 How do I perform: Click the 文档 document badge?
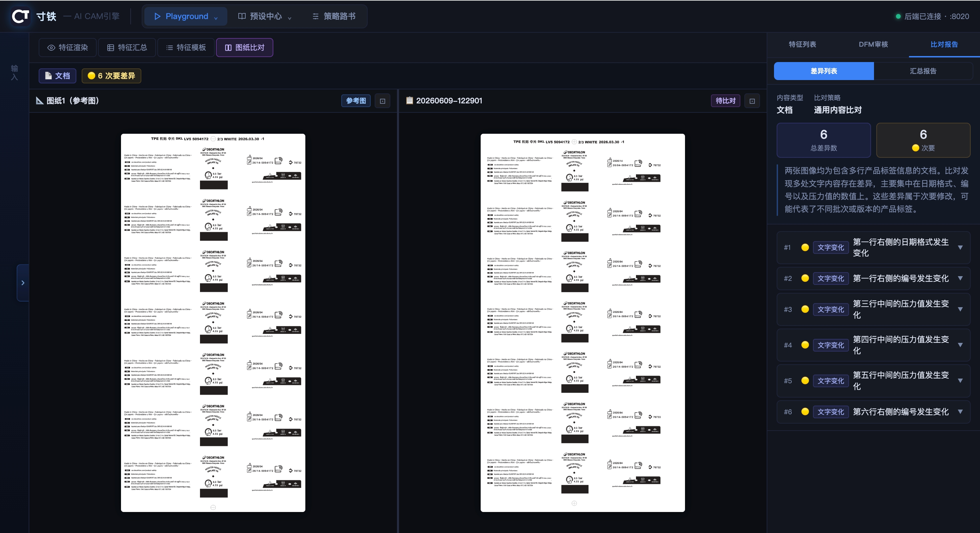pyautogui.click(x=57, y=76)
